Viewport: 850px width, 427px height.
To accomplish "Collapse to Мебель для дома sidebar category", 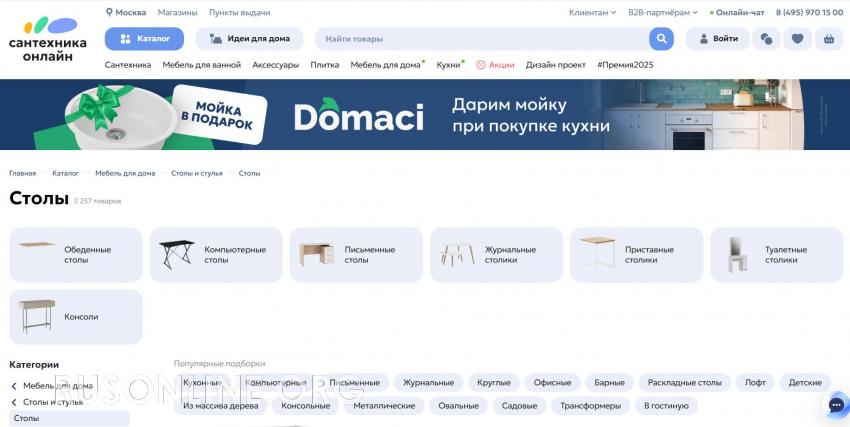I will [x=53, y=386].
